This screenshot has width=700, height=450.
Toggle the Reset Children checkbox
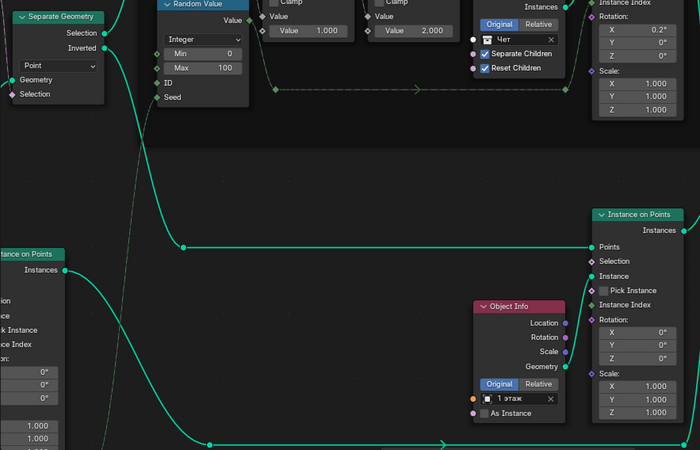coord(485,68)
